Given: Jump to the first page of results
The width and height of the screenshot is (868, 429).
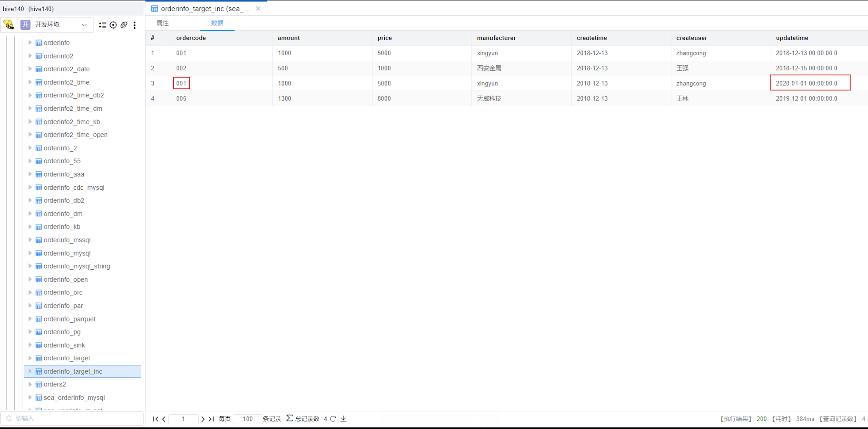Looking at the screenshot, I should pyautogui.click(x=155, y=419).
